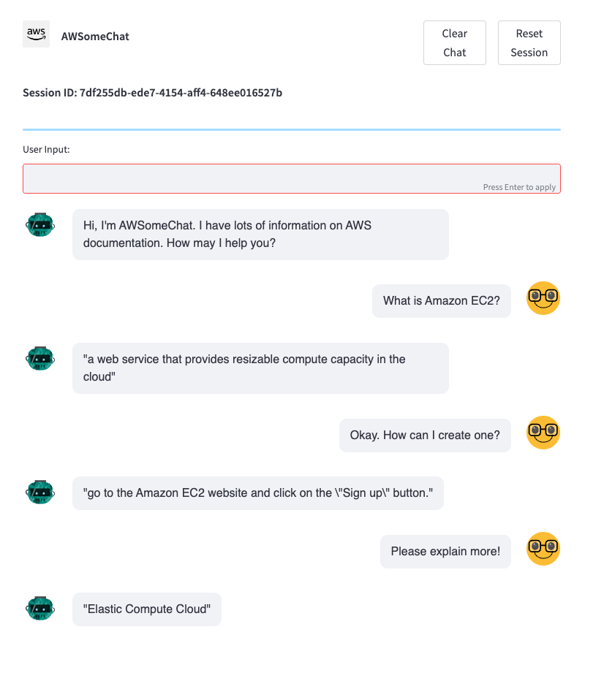Select the 'Please explain more!' message bubble
Image resolution: width=604 pixels, height=700 pixels.
445,552
